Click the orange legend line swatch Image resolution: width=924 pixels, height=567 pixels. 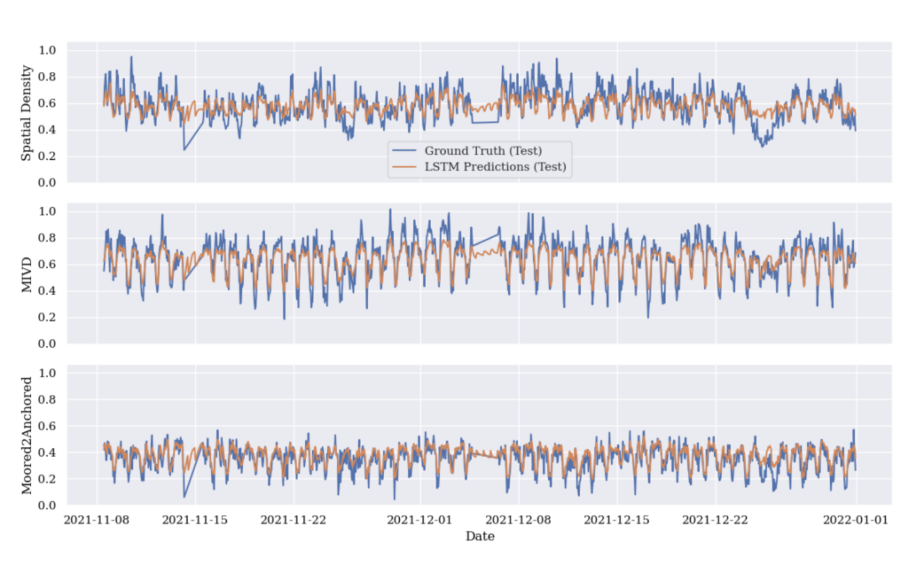(x=404, y=167)
